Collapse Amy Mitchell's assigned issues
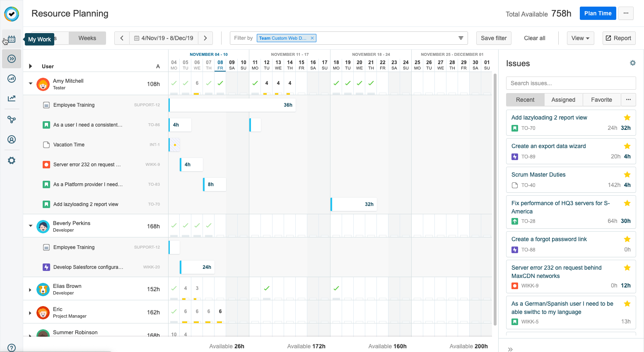This screenshot has width=644, height=352. 30,83
